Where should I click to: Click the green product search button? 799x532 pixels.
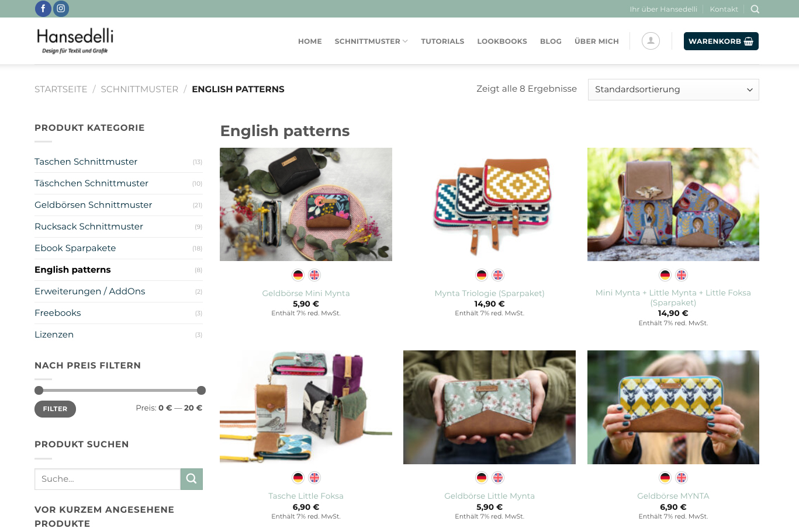(192, 479)
